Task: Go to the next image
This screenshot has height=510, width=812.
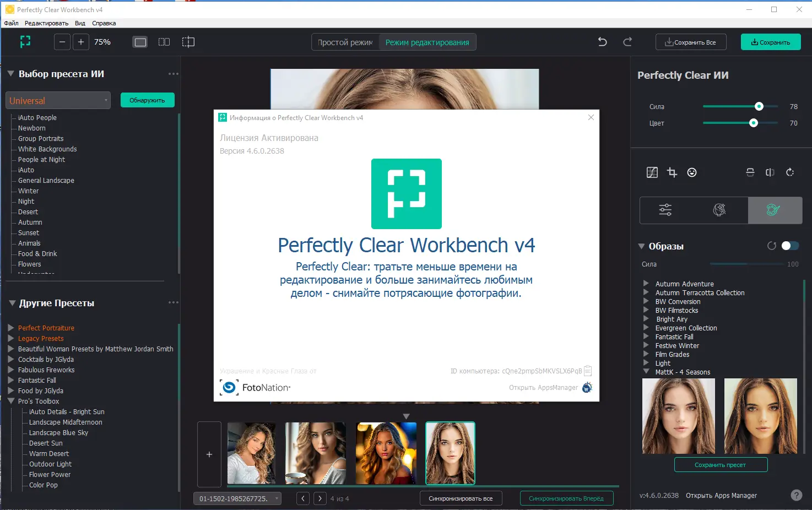Action: point(320,498)
